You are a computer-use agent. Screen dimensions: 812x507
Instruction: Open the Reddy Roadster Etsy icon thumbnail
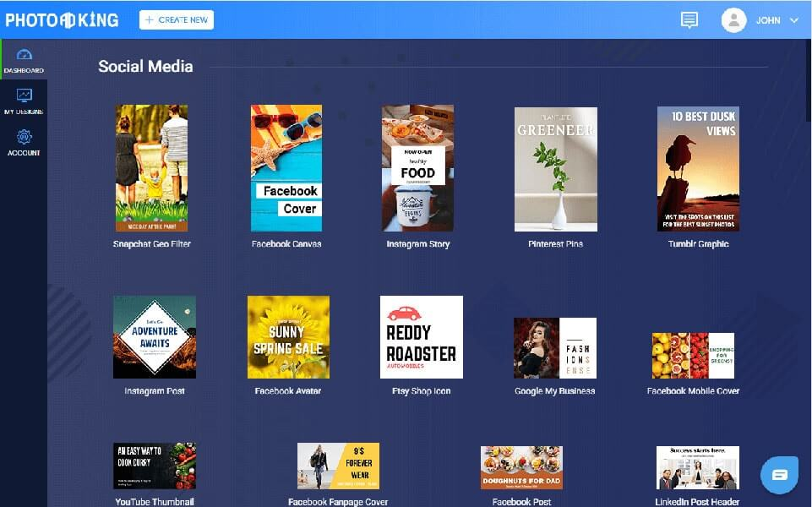coord(422,337)
